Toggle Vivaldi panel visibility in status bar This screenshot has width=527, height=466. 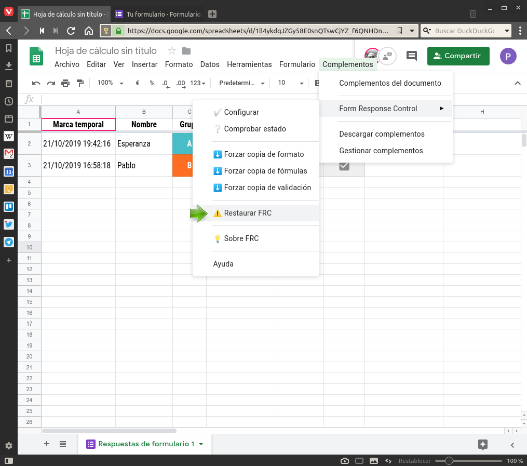[9, 461]
